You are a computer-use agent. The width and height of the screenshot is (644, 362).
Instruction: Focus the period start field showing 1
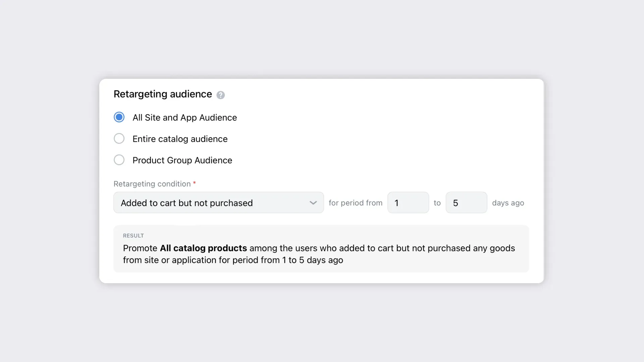(408, 202)
